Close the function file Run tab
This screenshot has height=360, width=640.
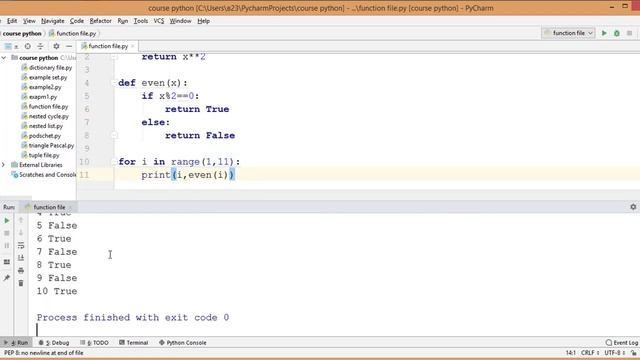(70, 207)
